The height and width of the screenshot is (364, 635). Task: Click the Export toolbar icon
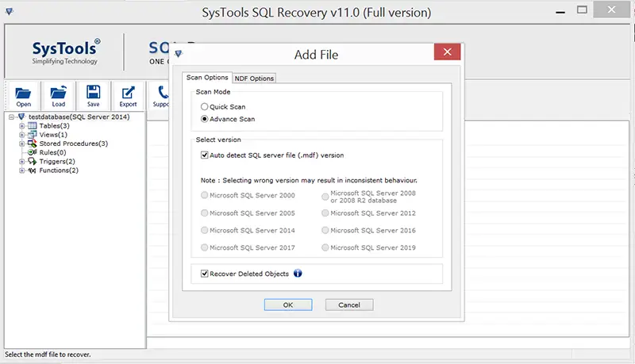coord(128,93)
